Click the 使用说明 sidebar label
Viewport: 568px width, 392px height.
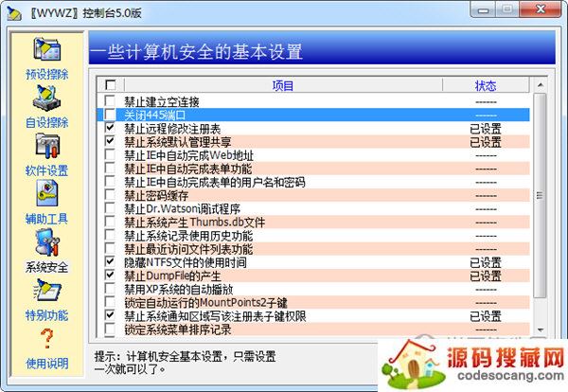click(47, 364)
